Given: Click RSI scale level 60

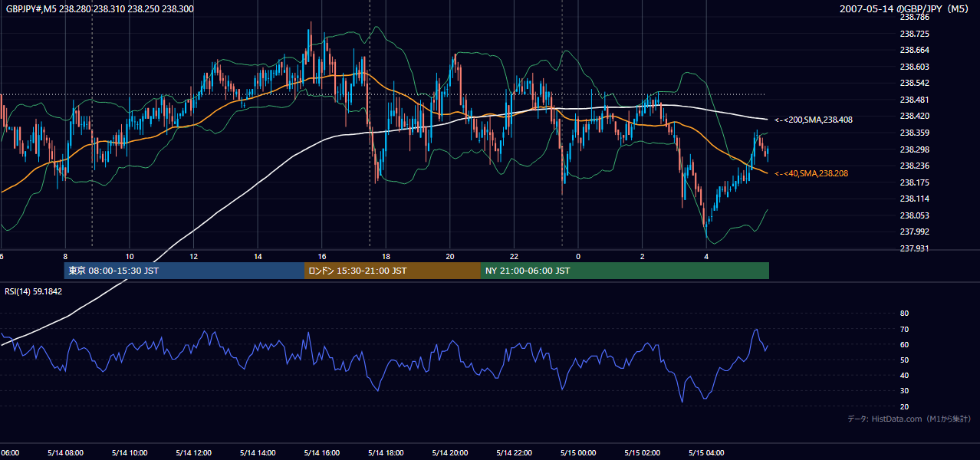Looking at the screenshot, I should tap(904, 344).
